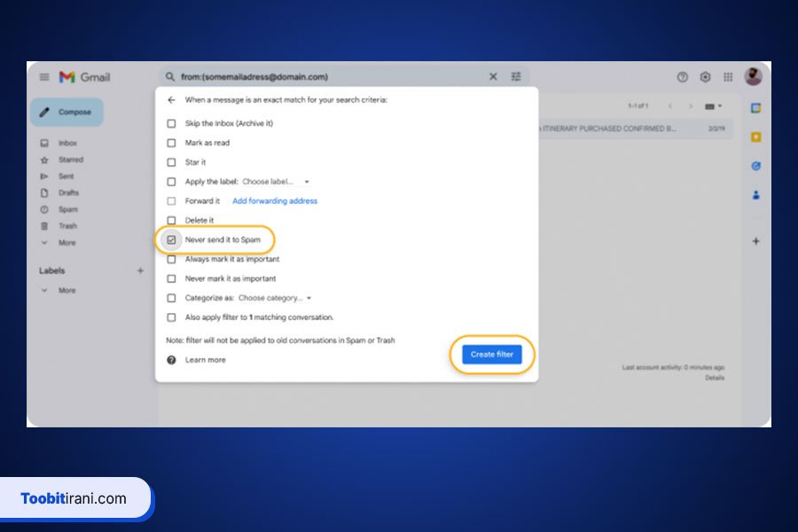Screen dimensions: 798x532
Task: Check the Skip the Inbox checkbox
Action: pos(172,123)
